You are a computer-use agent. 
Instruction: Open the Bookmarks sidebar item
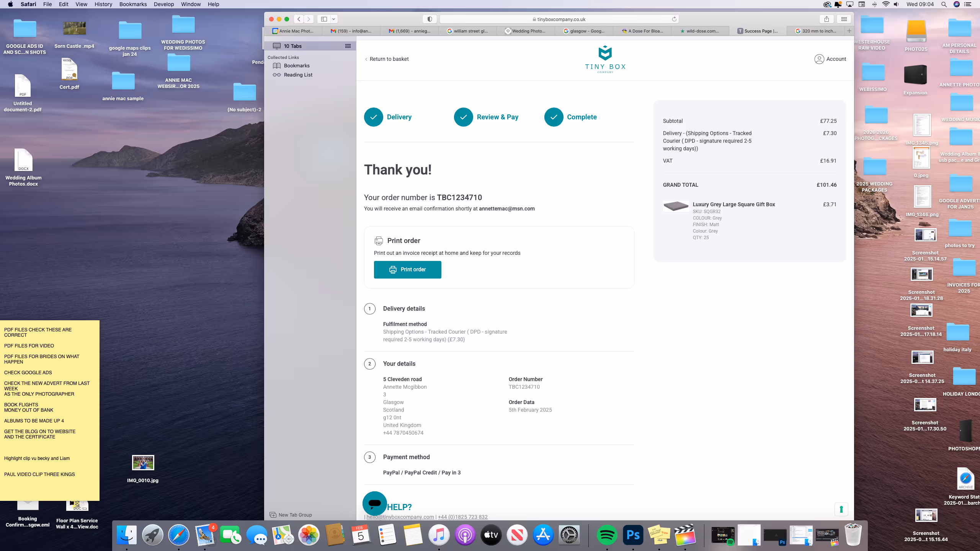(x=296, y=66)
